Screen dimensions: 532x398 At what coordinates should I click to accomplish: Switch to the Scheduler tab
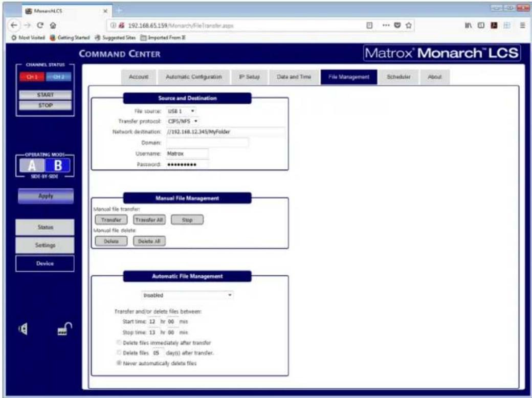point(398,77)
